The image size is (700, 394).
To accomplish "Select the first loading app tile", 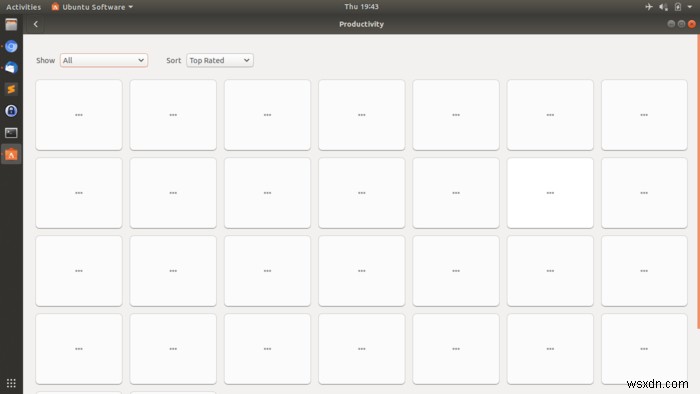I will click(79, 115).
